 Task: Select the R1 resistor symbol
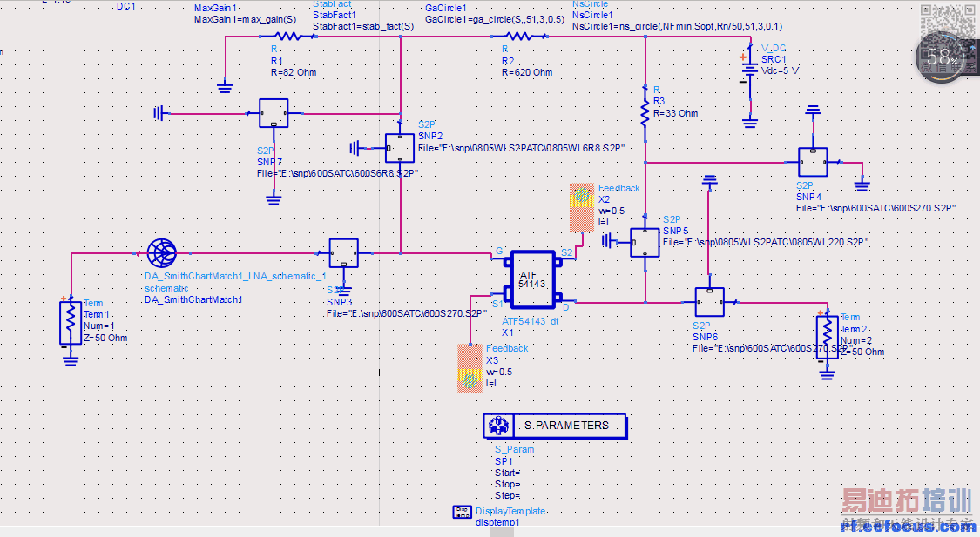287,37
